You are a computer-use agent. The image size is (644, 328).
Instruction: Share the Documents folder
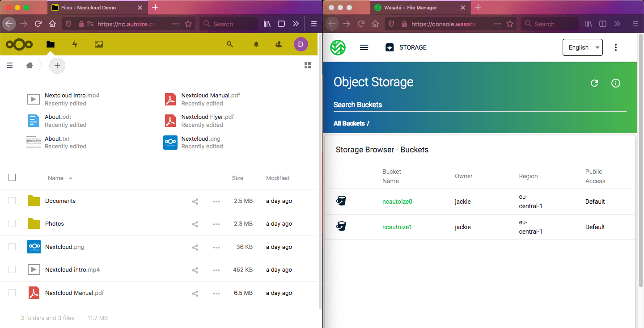point(195,201)
